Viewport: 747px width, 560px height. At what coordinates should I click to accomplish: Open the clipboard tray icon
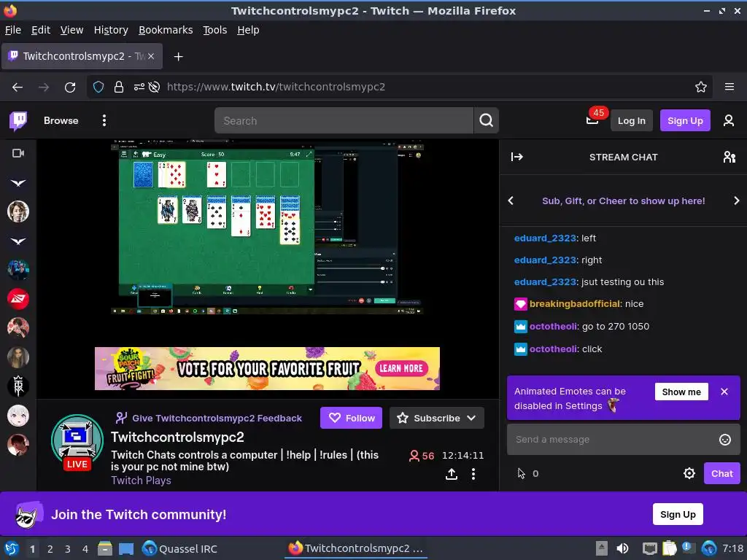[x=670, y=548]
